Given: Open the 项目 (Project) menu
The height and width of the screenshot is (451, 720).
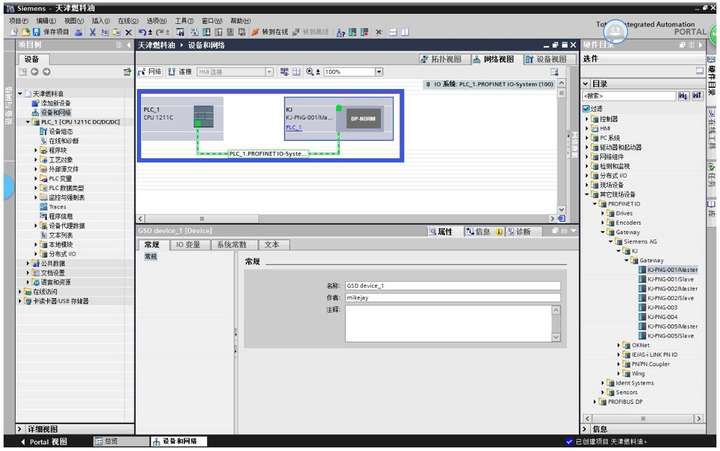Looking at the screenshot, I should click(19, 21).
